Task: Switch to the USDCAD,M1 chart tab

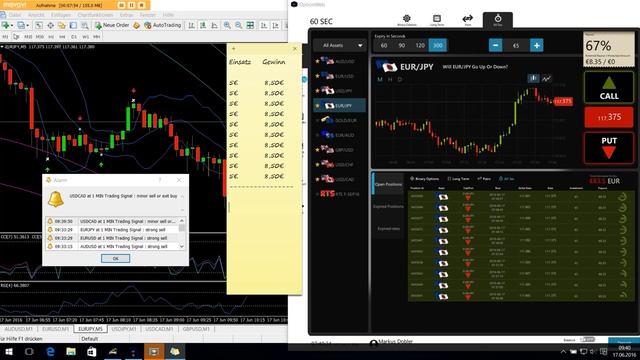Action: point(159,329)
